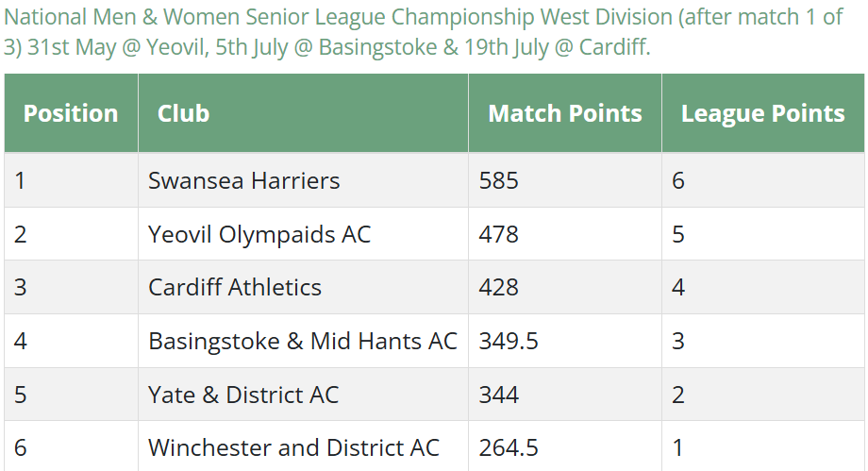
Task: Click the 585 match points value
Action: point(499,180)
